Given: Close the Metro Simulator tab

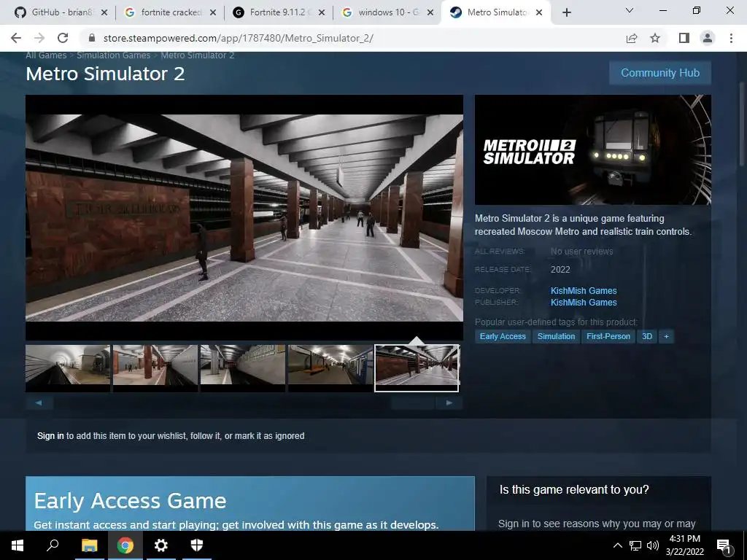Looking at the screenshot, I should click(x=539, y=13).
